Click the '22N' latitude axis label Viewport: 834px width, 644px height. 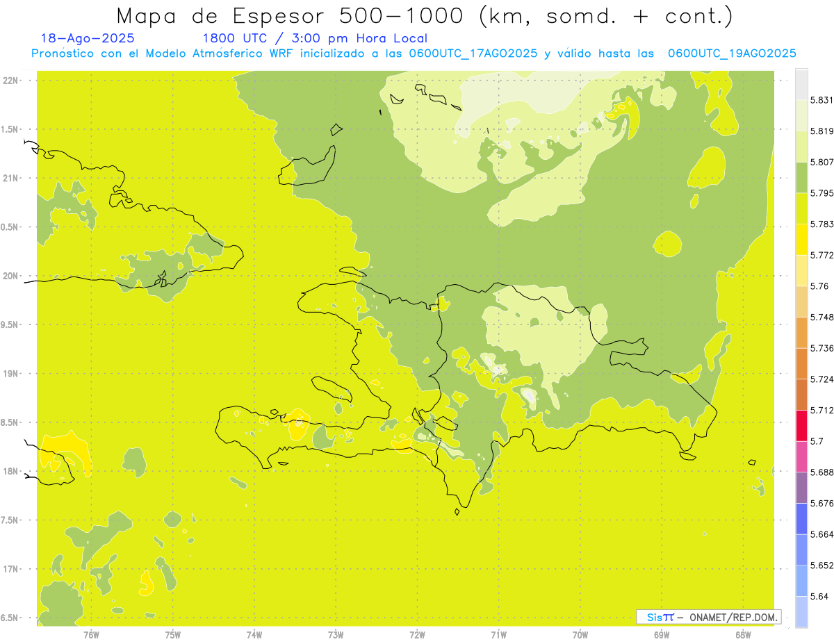point(10,80)
